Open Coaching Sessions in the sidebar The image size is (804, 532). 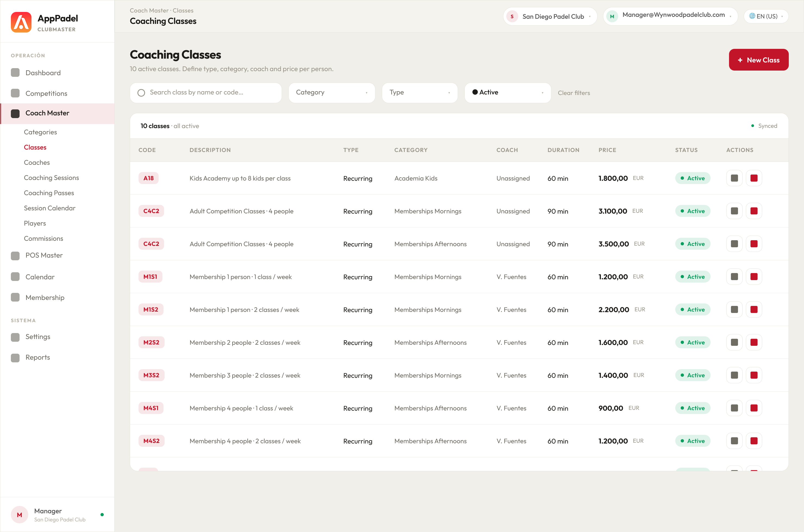click(51, 178)
